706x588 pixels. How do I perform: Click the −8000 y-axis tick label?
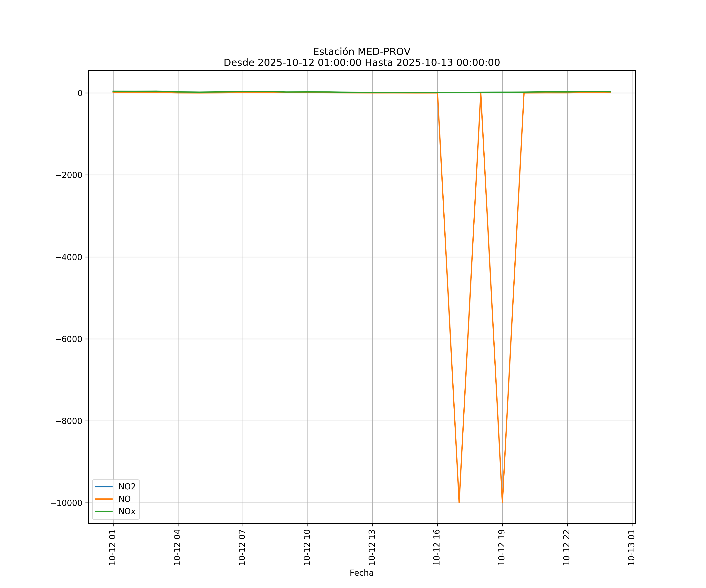pyautogui.click(x=69, y=421)
